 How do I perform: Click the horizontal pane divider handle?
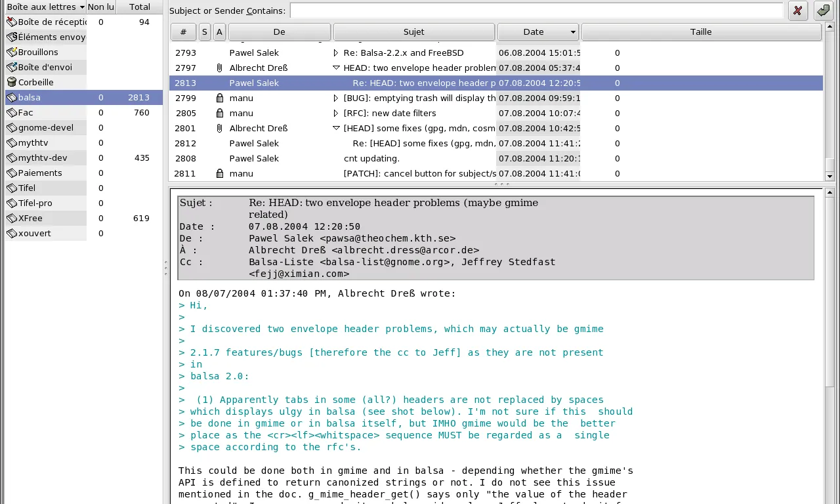501,184
